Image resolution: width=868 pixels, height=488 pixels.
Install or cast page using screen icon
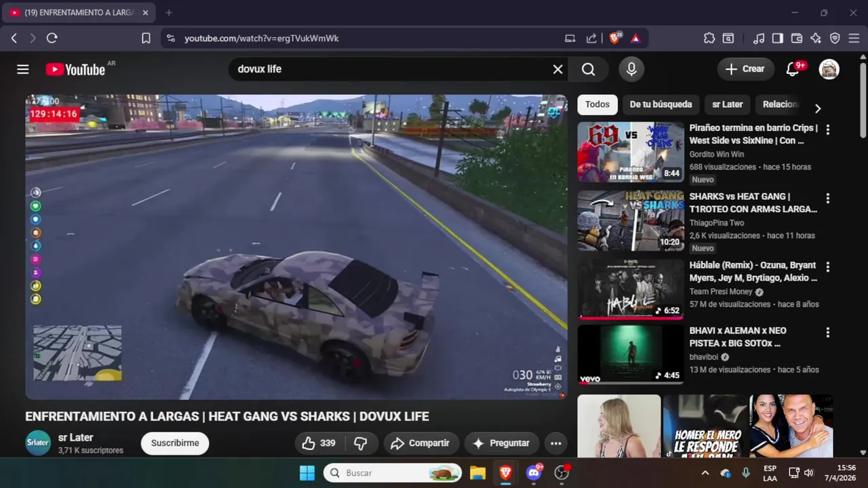(570, 39)
